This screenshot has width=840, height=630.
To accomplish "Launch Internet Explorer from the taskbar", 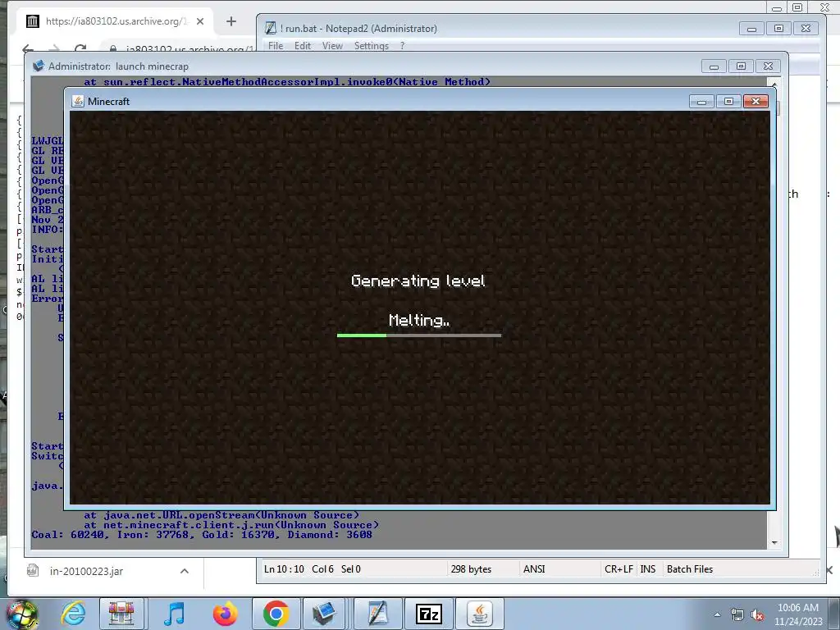I will coord(73,614).
